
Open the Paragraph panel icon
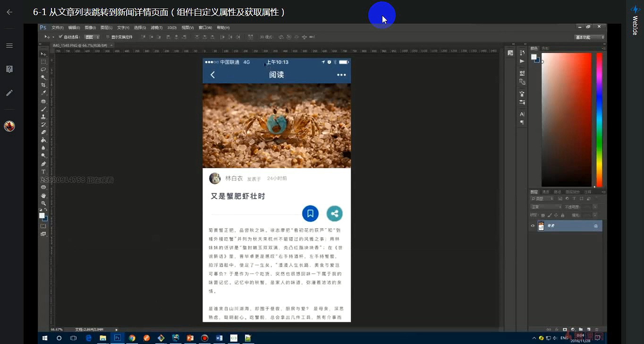pyautogui.click(x=522, y=122)
